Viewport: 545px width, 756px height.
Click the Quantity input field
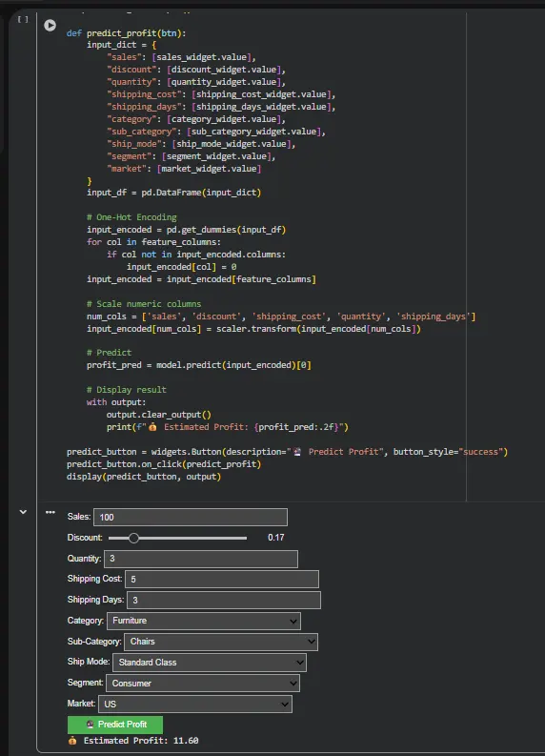coord(200,559)
